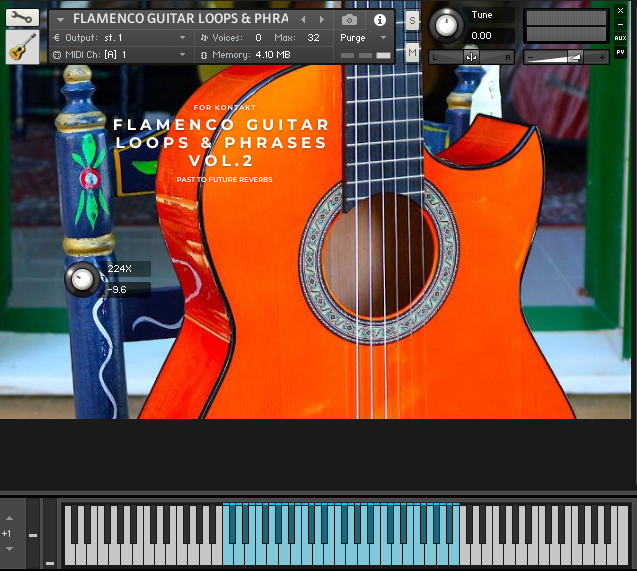Toggle the AUX sends panel
The width and height of the screenshot is (637, 571).
click(620, 38)
